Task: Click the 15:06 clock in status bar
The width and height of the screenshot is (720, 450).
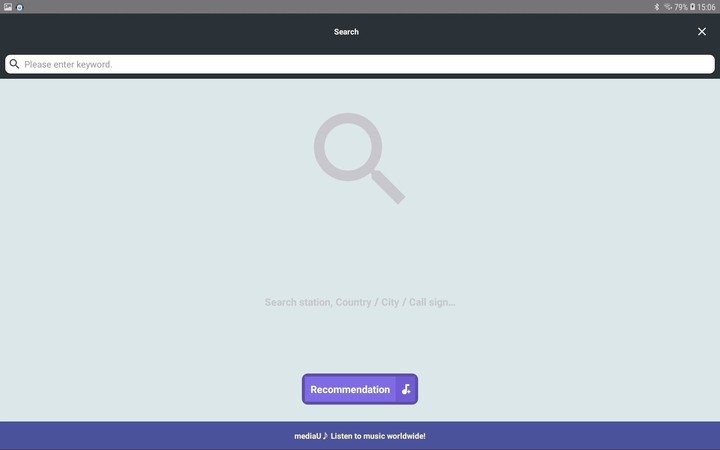Action: point(706,7)
